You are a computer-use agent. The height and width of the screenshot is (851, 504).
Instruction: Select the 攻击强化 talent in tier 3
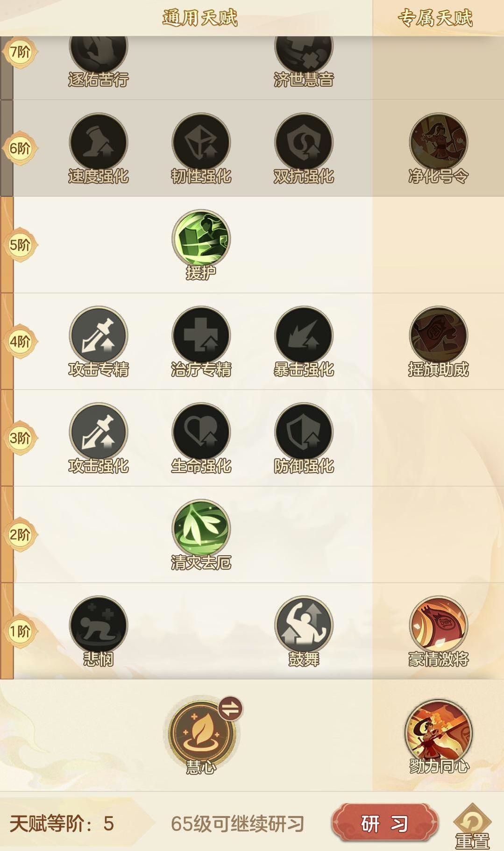pos(99,432)
